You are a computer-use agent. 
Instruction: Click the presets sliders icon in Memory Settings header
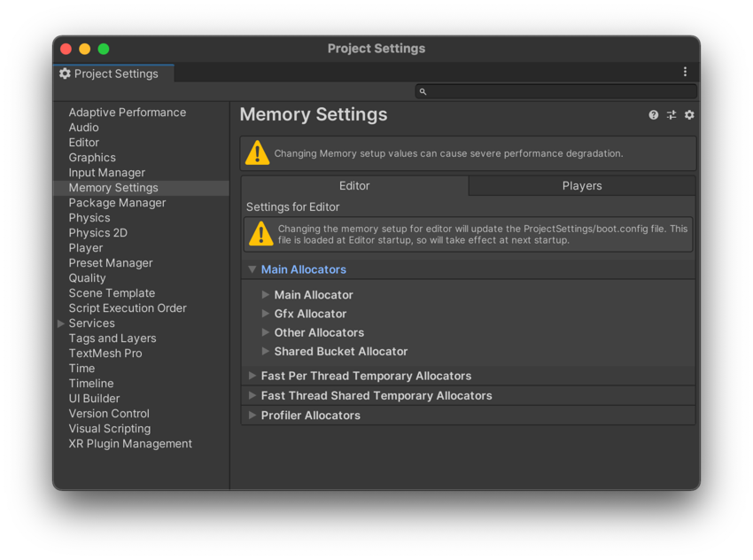pos(671,115)
